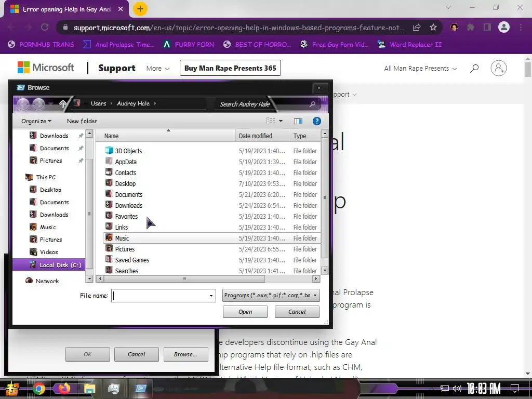This screenshot has height=399, width=532.
Task: Unpin Downloads pin icon in quick access
Action: click(x=81, y=136)
